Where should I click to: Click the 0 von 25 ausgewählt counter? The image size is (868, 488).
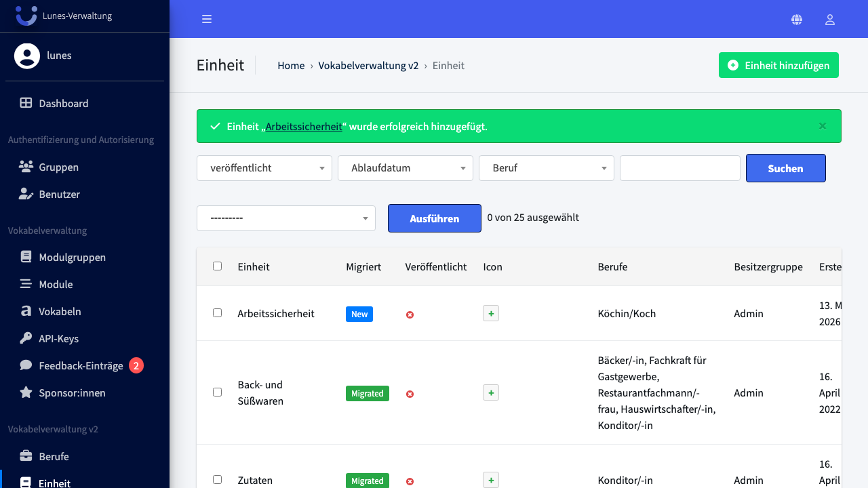(533, 218)
